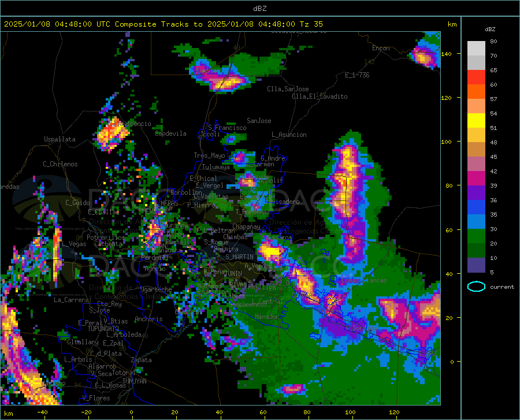
Task: Select the 'TUPUNGATO' city label
Action: (x=103, y=329)
